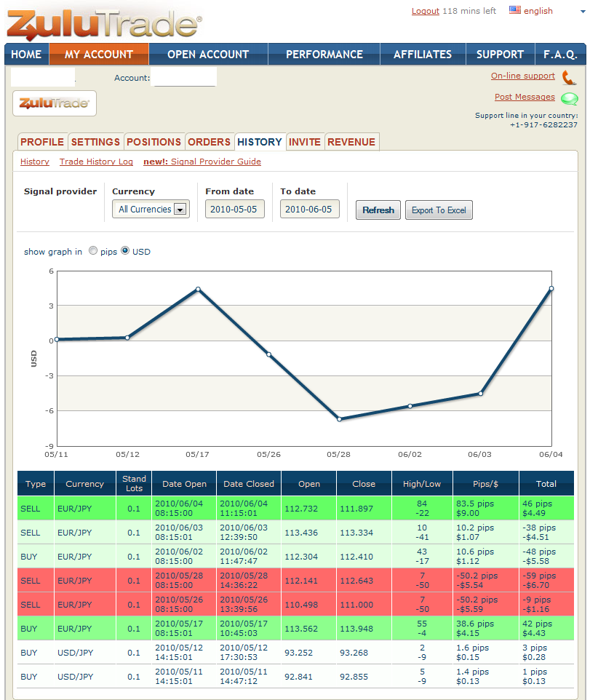Open the REVENUE tab
590x700 pixels.
(x=351, y=142)
